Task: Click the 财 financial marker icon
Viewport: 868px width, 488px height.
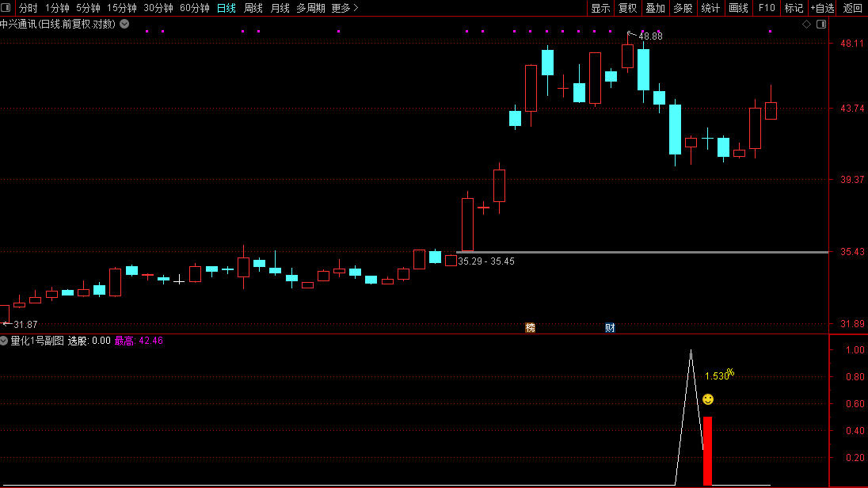Action: [x=610, y=327]
